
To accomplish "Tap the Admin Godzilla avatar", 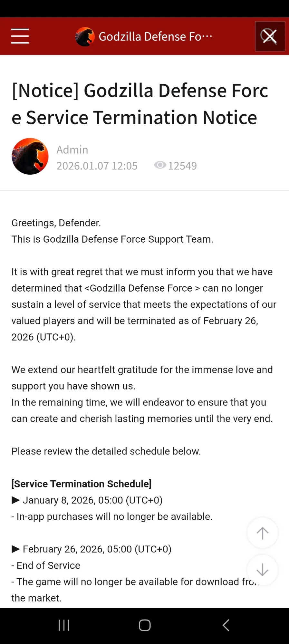I will pos(30,157).
